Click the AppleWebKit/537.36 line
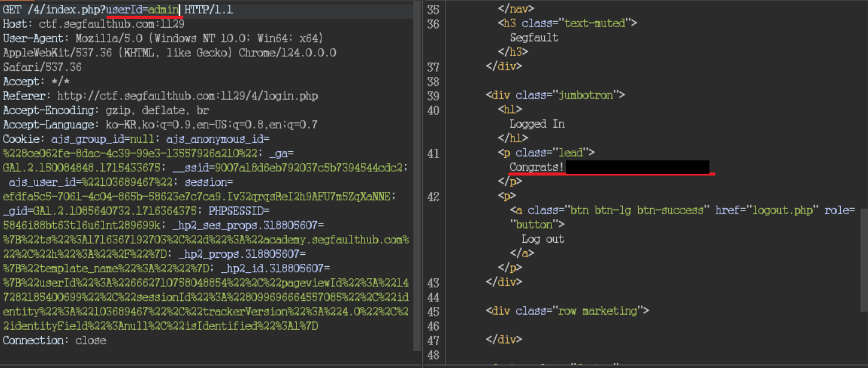This screenshot has height=368, width=868. tap(169, 53)
